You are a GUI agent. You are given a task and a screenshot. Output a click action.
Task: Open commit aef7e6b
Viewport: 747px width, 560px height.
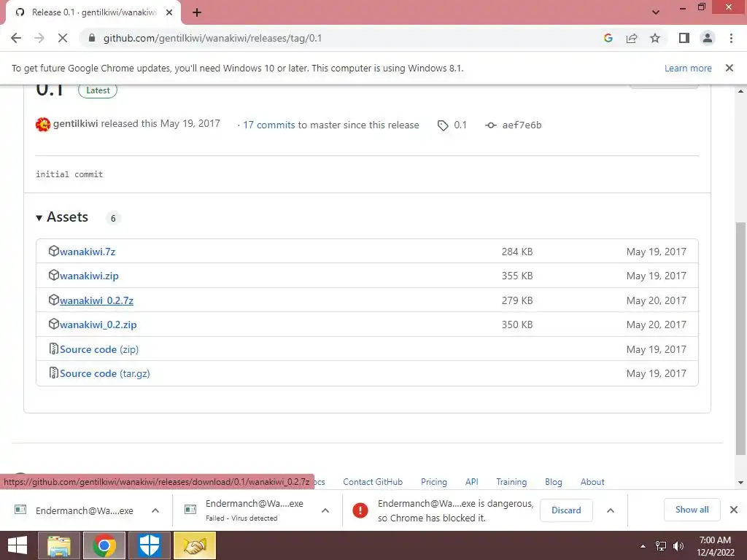pos(513,125)
